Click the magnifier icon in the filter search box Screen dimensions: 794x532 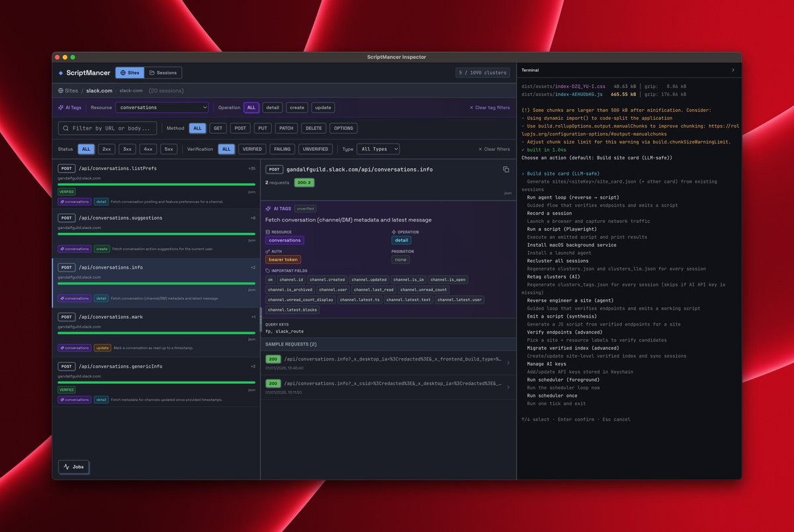66,128
